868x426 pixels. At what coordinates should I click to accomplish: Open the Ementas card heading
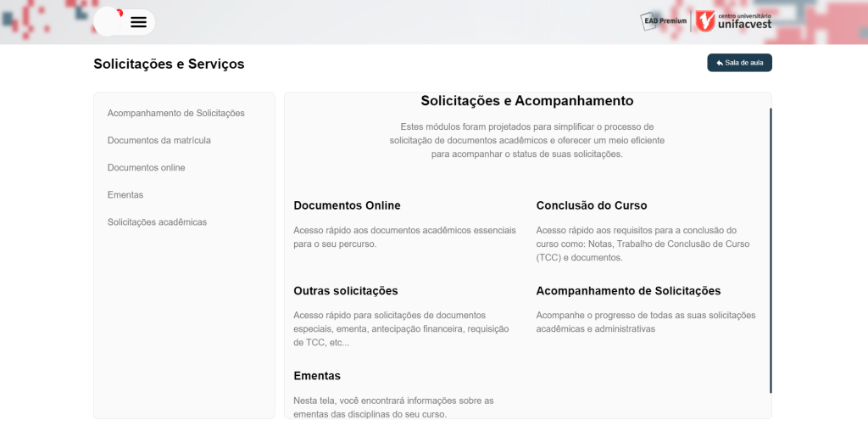click(316, 375)
